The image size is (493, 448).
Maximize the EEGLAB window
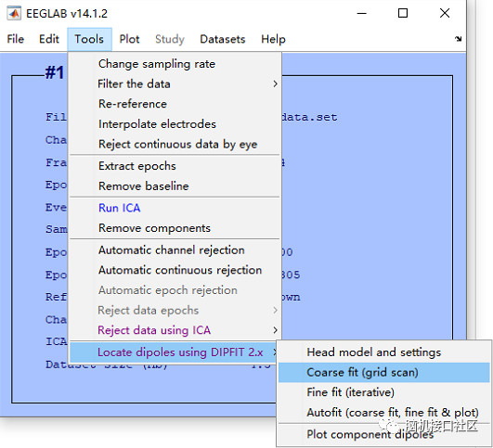403,14
